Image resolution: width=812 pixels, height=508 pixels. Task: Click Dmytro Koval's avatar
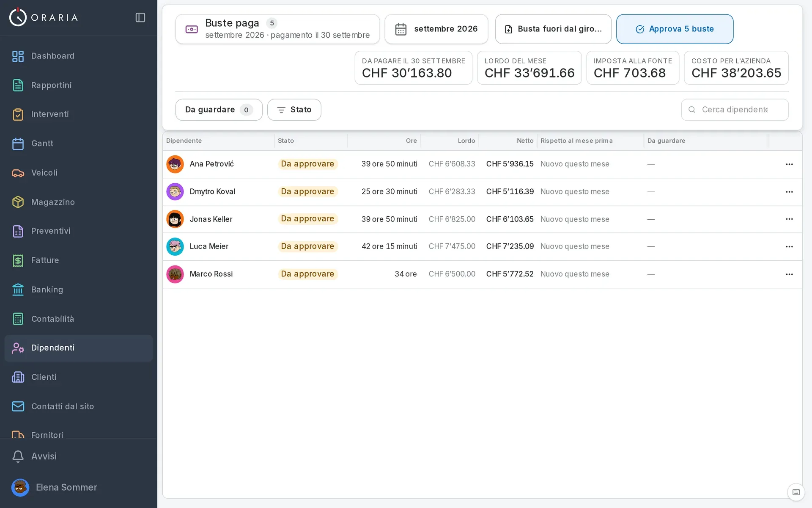tap(175, 192)
